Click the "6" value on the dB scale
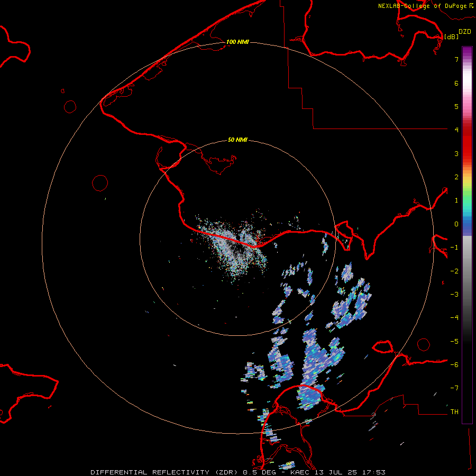Image resolution: width=476 pixels, height=476 pixels. click(x=456, y=83)
